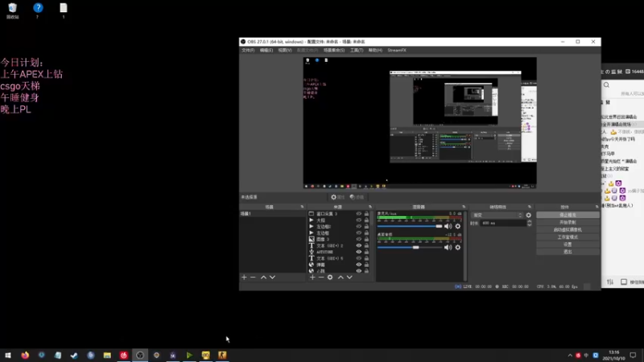Screen dimensions: 644x362
Task: Undock the 控件 panel via its header icon
Action: 597,207
